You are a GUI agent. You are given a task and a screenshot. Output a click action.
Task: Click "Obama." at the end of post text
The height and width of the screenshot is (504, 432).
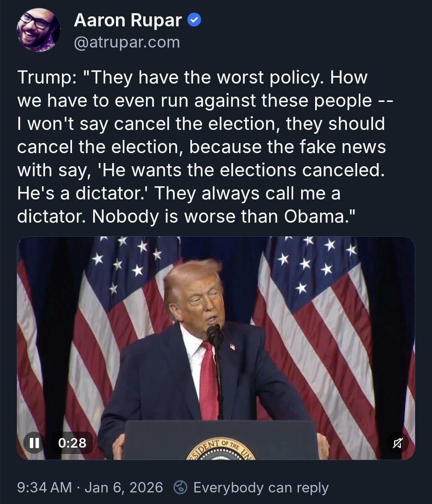pyautogui.click(x=319, y=216)
